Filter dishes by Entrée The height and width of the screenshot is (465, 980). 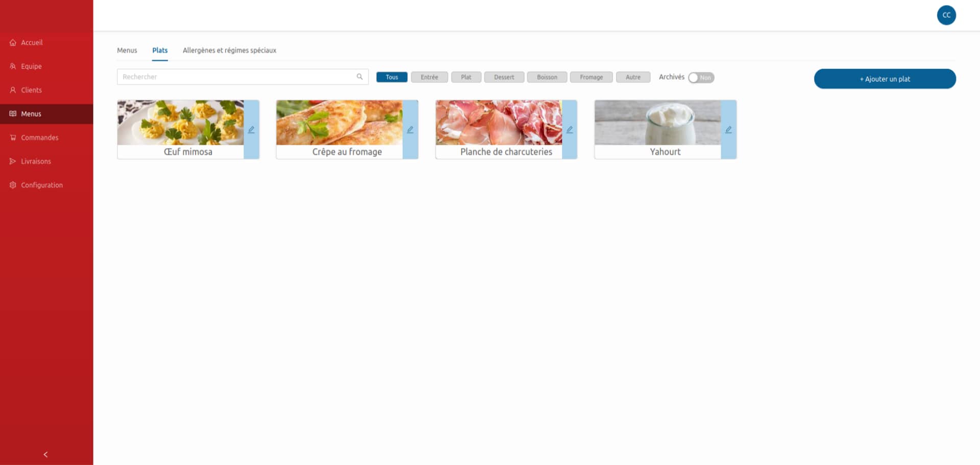click(429, 77)
